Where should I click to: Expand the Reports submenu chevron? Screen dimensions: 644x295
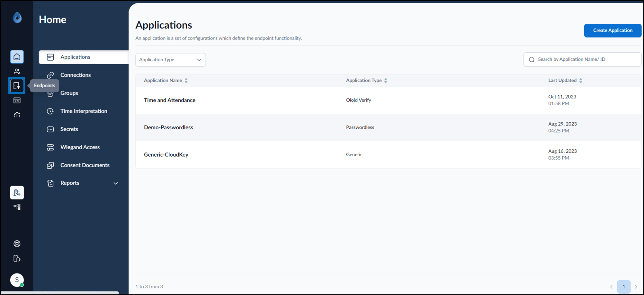(116, 183)
